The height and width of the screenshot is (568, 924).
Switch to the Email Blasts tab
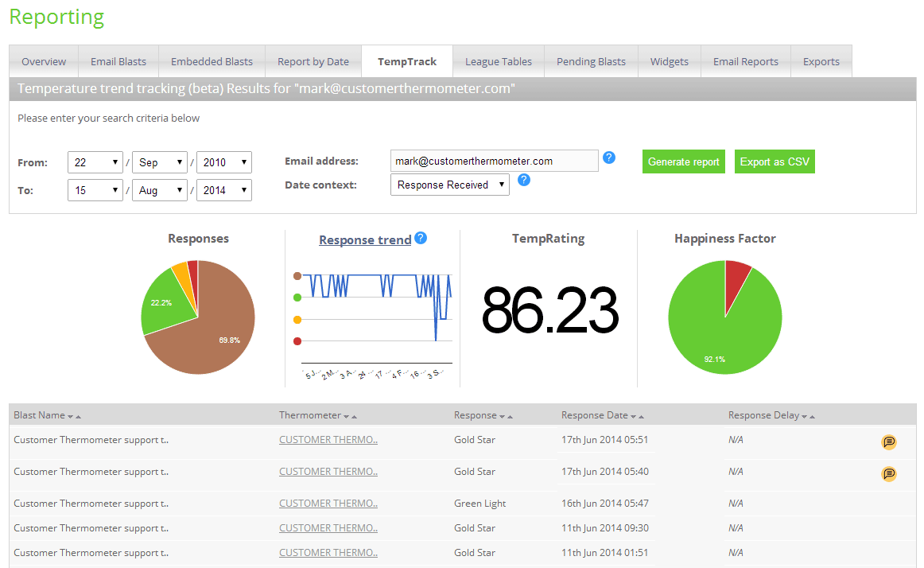[118, 61]
